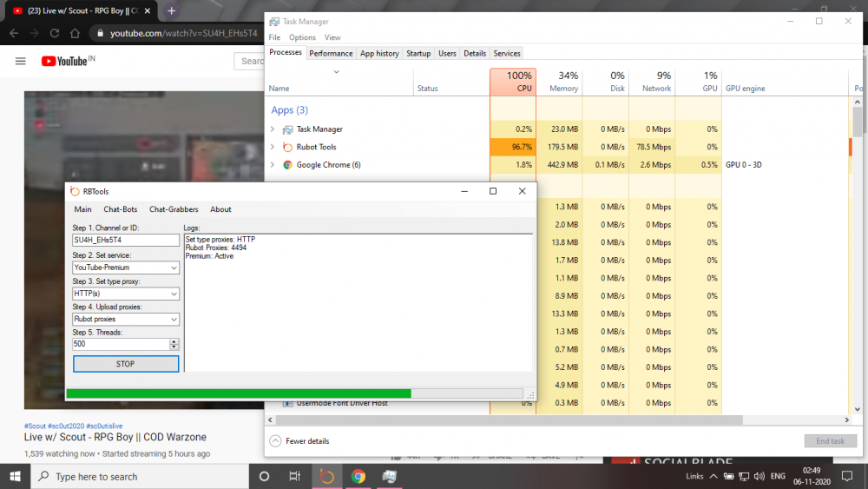
Task: Open the Windows Start menu
Action: coord(16,476)
